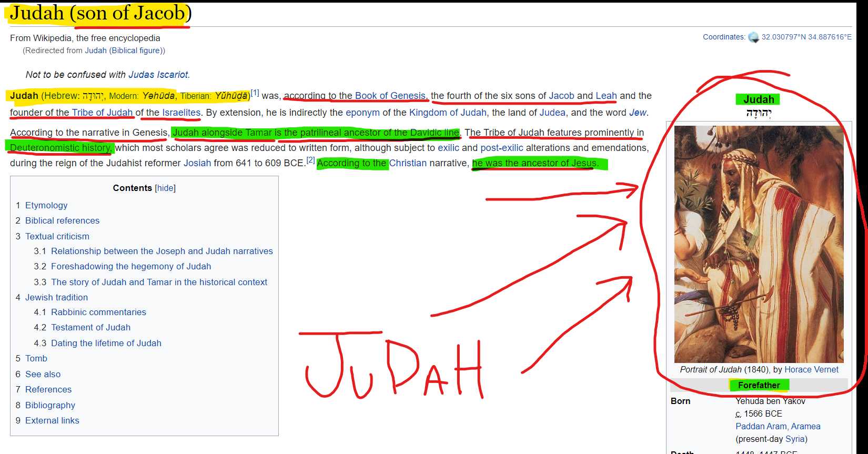Open the Josiah link

[x=197, y=163]
